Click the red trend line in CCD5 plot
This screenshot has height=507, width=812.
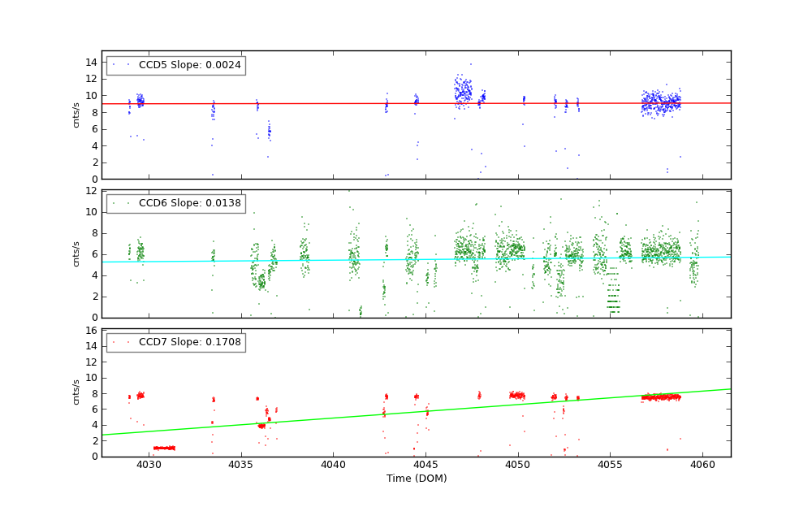click(x=325, y=103)
